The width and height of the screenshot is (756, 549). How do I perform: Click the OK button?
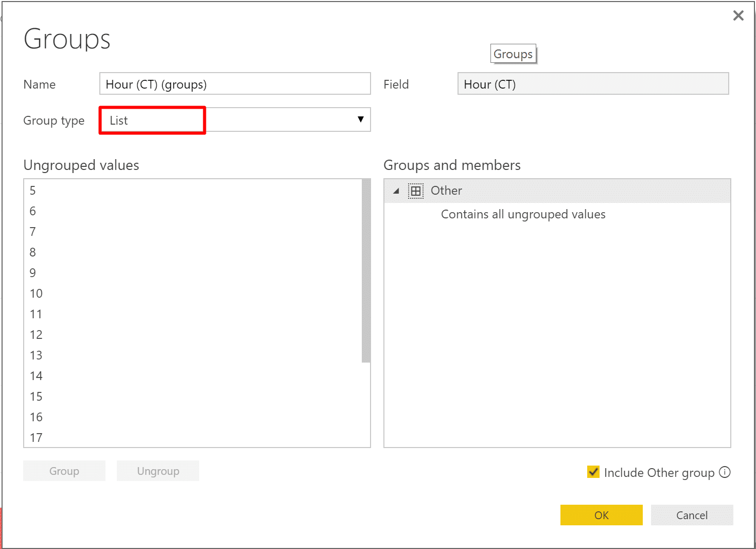tap(601, 515)
